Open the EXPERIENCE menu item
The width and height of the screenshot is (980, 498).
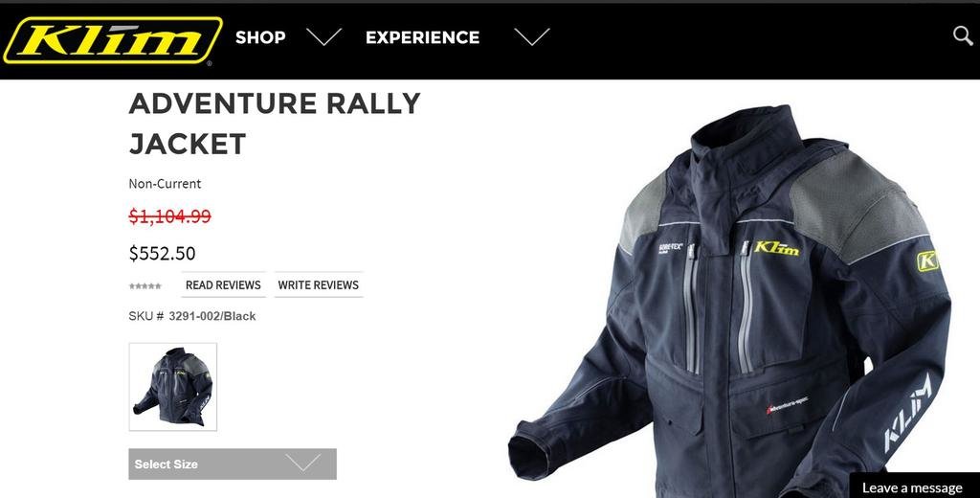pos(422,37)
